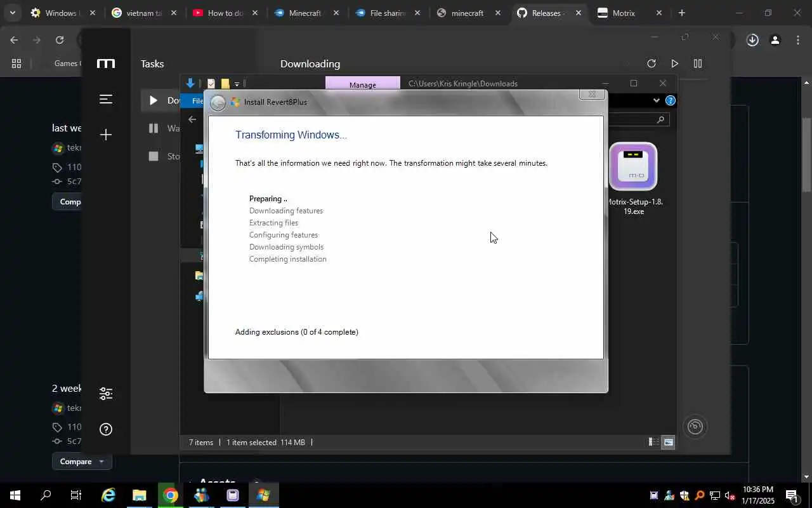Image resolution: width=812 pixels, height=508 pixels.
Task: Open the Motrix task list menu icon
Action: [x=106, y=99]
